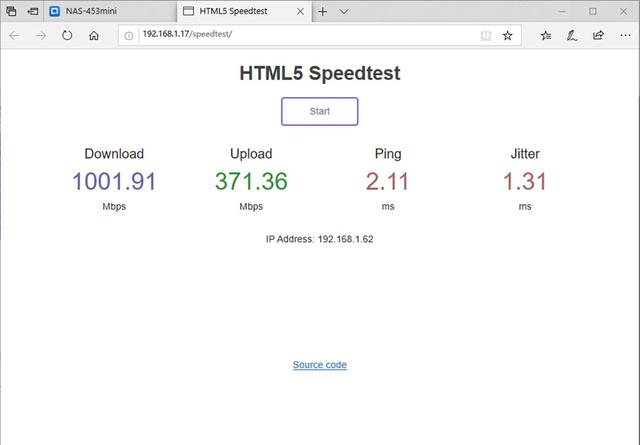Select the jitter value 1.31
The image size is (640, 445).
524,181
